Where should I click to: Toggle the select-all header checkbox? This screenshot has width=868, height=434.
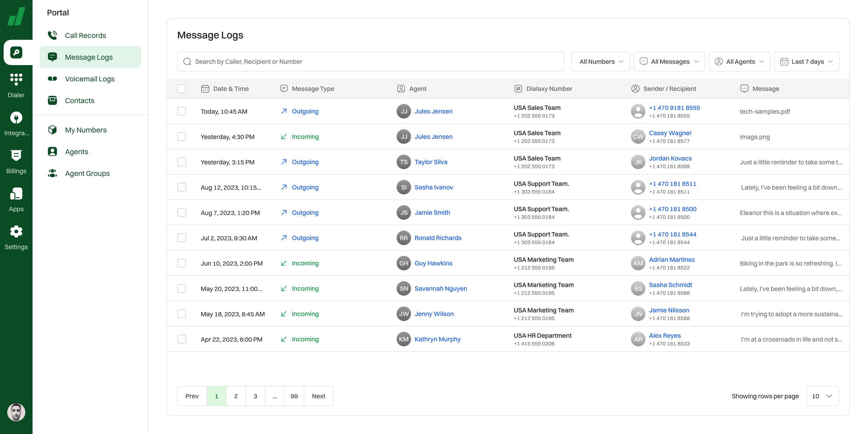coord(182,89)
